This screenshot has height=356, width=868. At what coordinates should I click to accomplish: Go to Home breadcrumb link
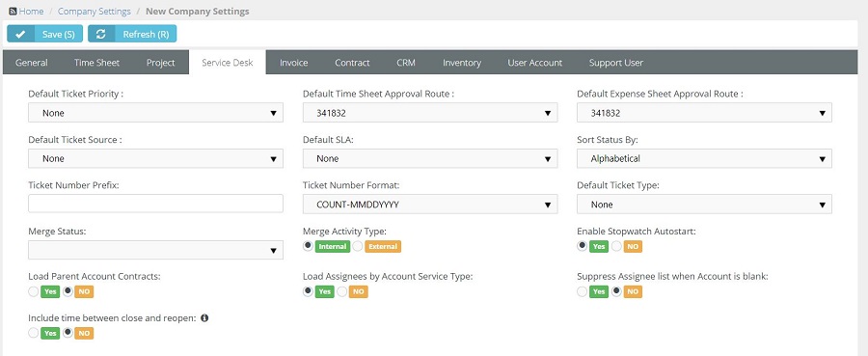(32, 11)
